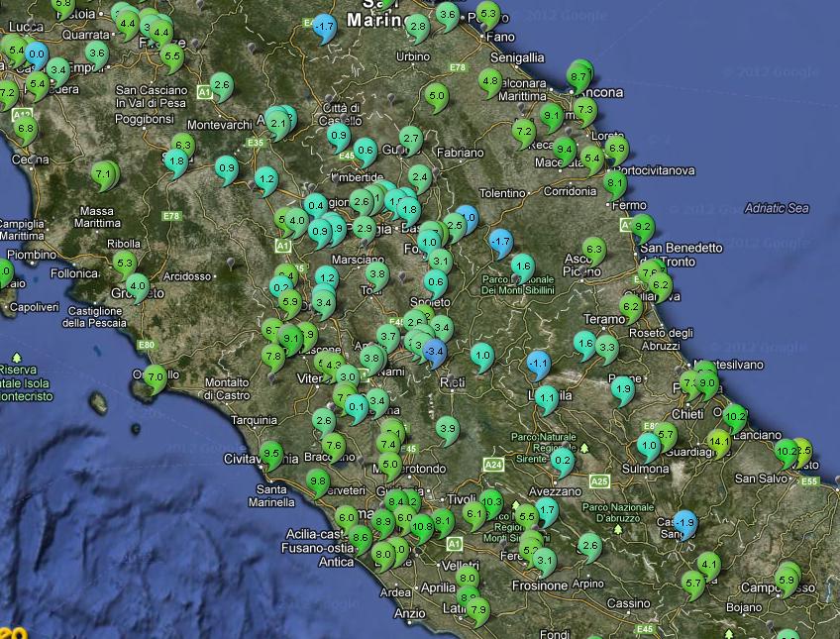Viewport: 840px width, 639px height.
Task: Select the 2.6 marker above Montevarchi
Action: coord(221,87)
